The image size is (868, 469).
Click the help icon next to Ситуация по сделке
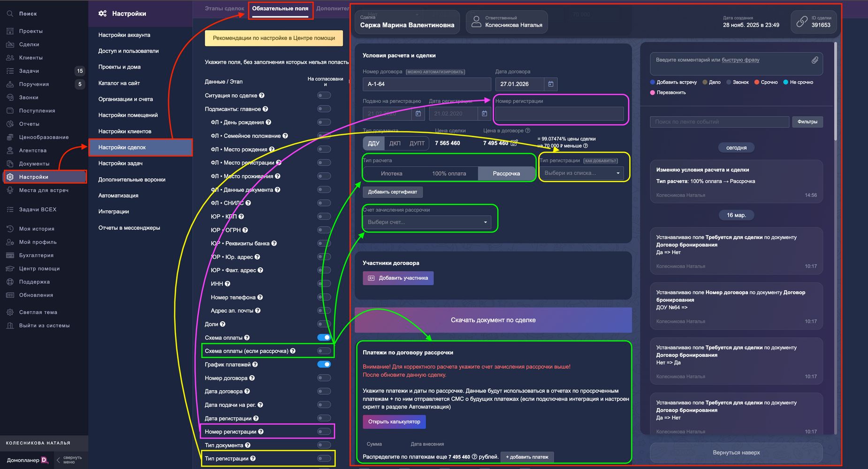click(x=262, y=96)
